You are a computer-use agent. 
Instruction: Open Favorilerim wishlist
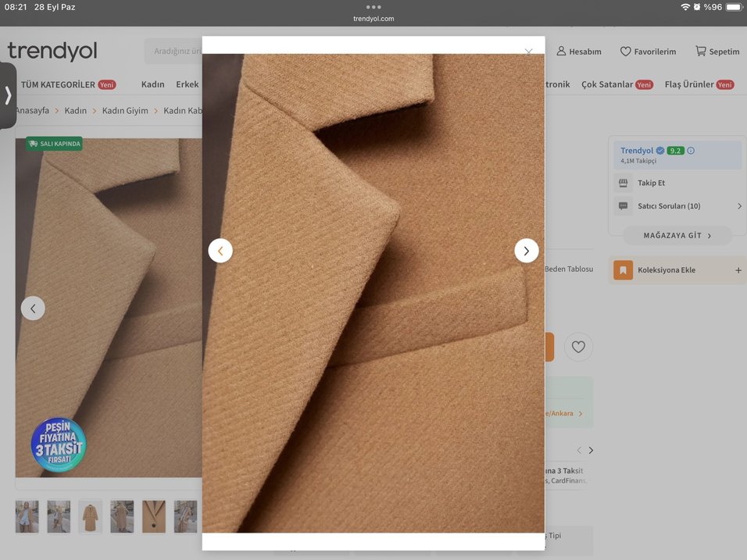coord(648,52)
